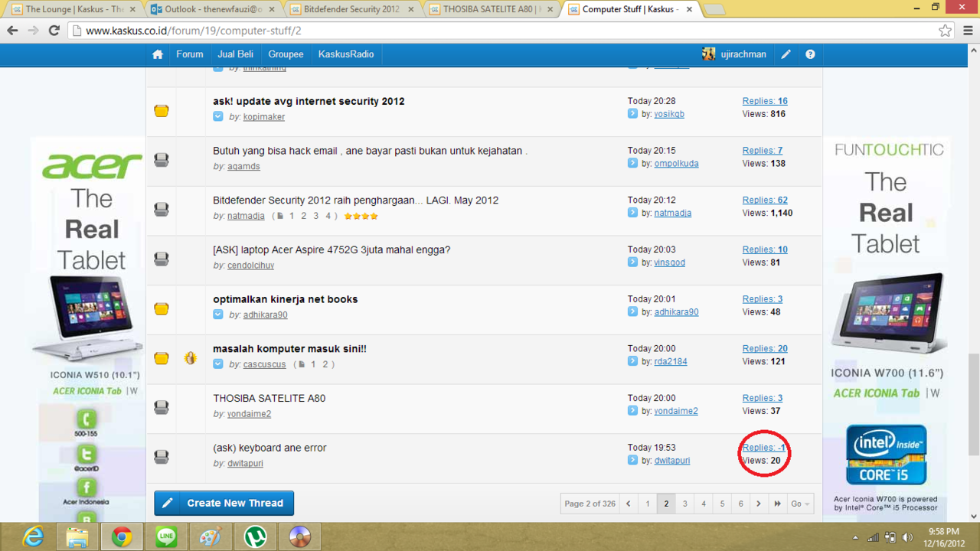The height and width of the screenshot is (551, 980).
Task: Go to page 3 of the forum
Action: (684, 504)
